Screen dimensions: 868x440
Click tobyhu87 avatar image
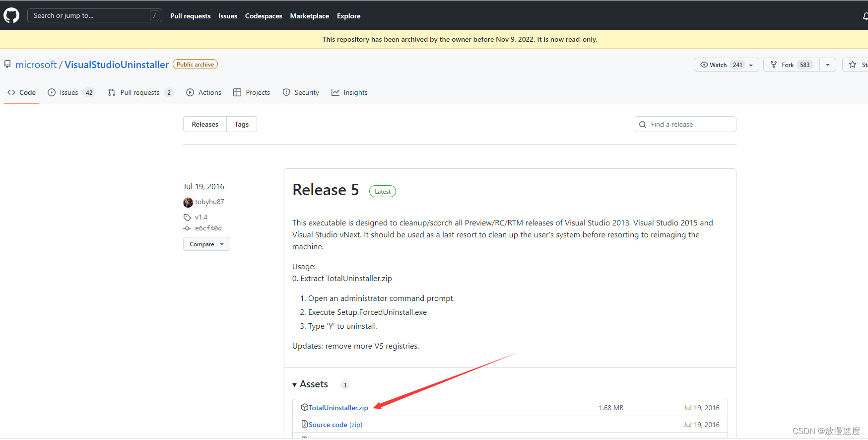coord(188,202)
